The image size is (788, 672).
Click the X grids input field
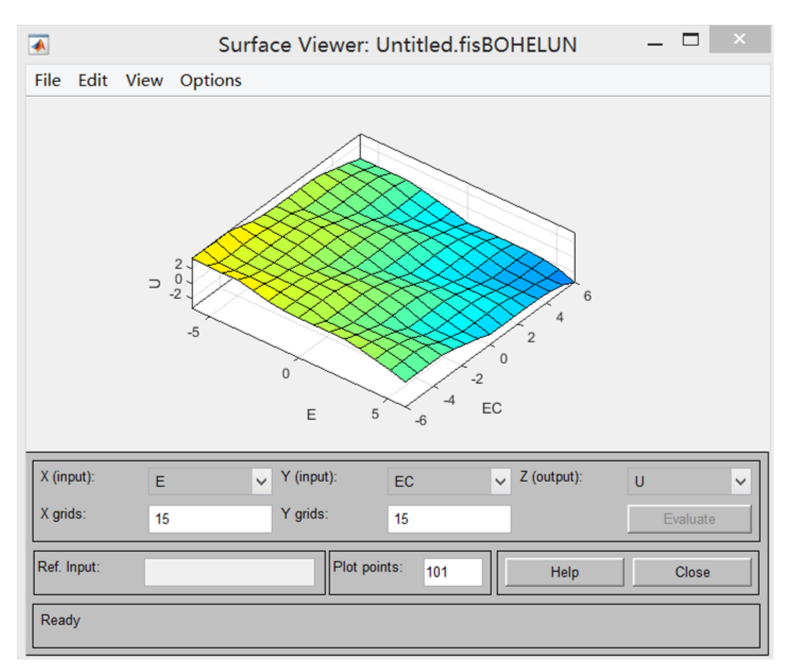point(210,519)
